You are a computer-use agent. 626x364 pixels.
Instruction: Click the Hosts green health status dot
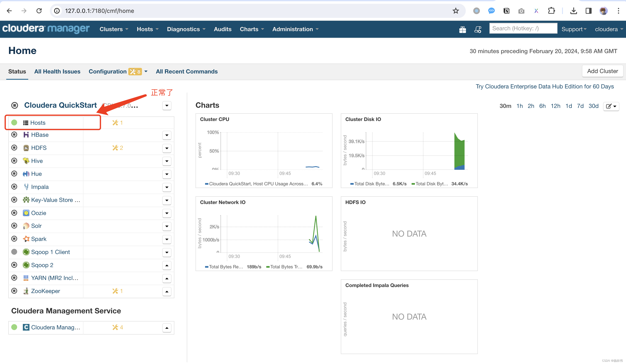click(x=14, y=123)
